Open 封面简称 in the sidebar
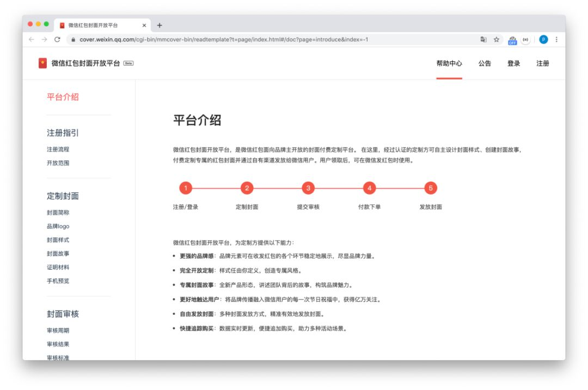Screen dimensions: 588x390 (x=58, y=213)
